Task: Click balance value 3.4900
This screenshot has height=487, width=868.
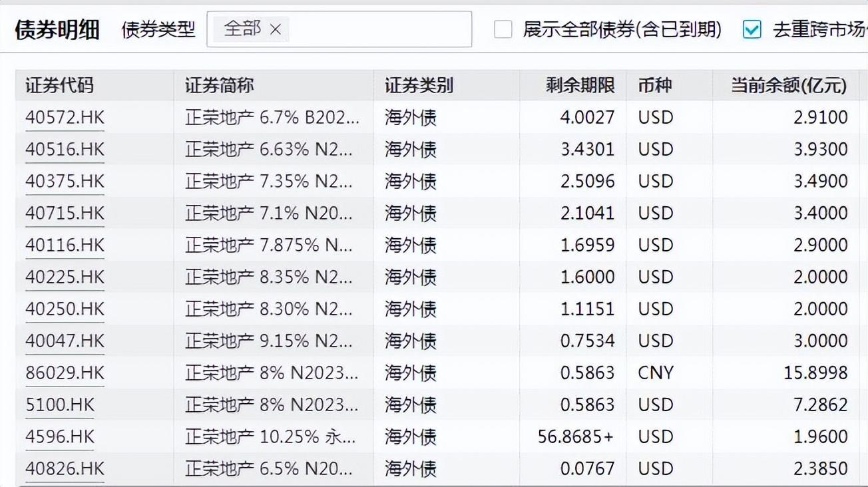Action: [821, 182]
